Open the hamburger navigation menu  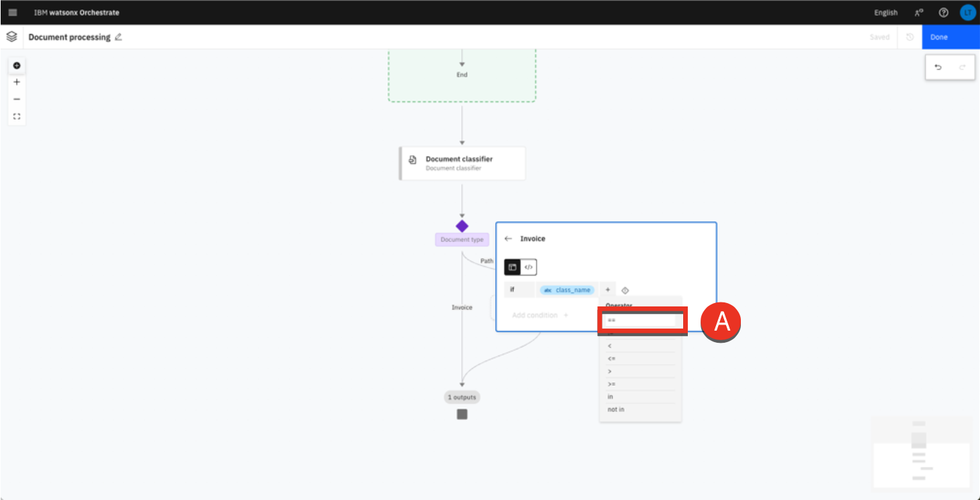tap(13, 13)
